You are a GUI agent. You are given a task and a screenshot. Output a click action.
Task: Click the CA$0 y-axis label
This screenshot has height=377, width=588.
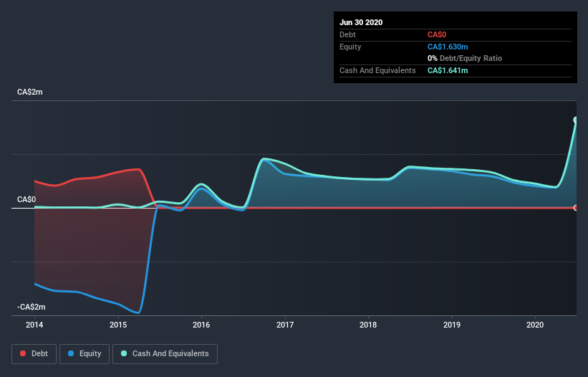[26, 199]
